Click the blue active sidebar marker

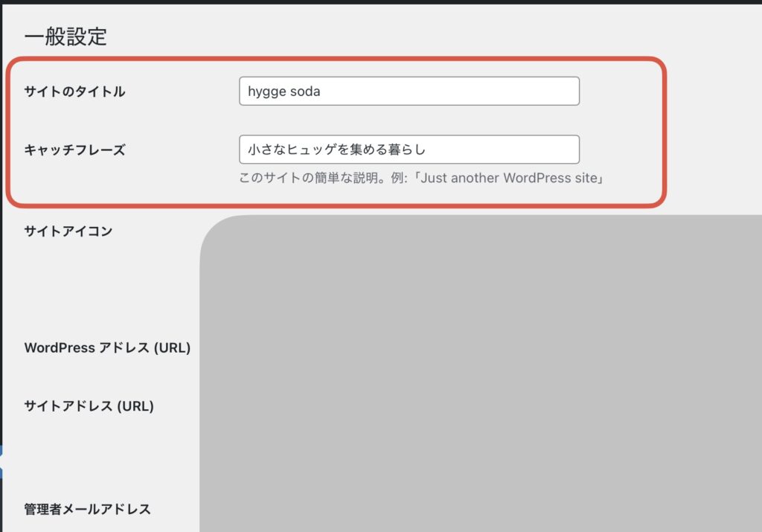[1, 461]
